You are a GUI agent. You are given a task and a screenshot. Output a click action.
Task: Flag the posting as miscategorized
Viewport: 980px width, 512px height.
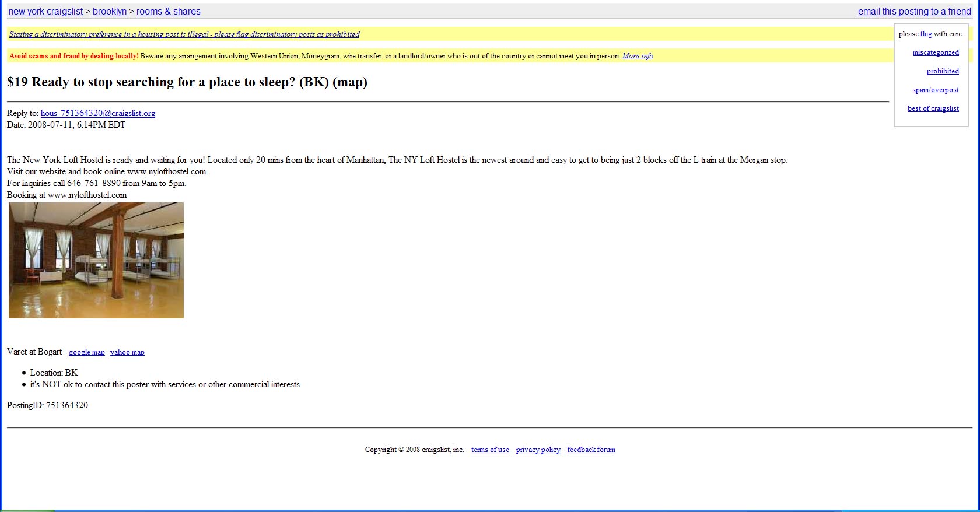[x=935, y=52]
